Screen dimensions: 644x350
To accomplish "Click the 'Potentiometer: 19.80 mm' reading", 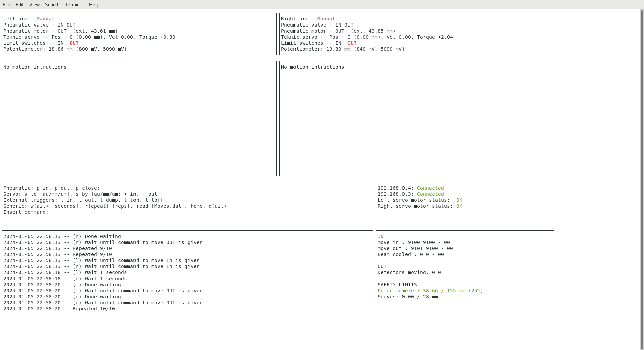I will (316, 49).
